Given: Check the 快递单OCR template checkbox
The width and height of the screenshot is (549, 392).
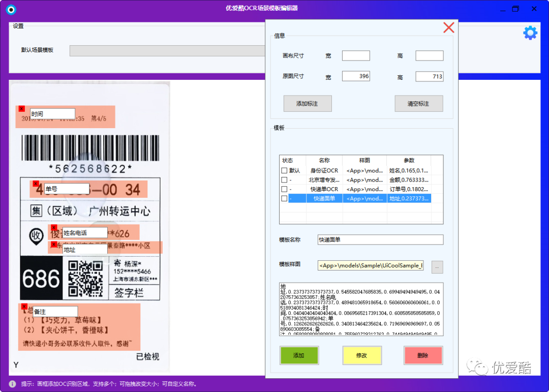Looking at the screenshot, I should coord(284,189).
